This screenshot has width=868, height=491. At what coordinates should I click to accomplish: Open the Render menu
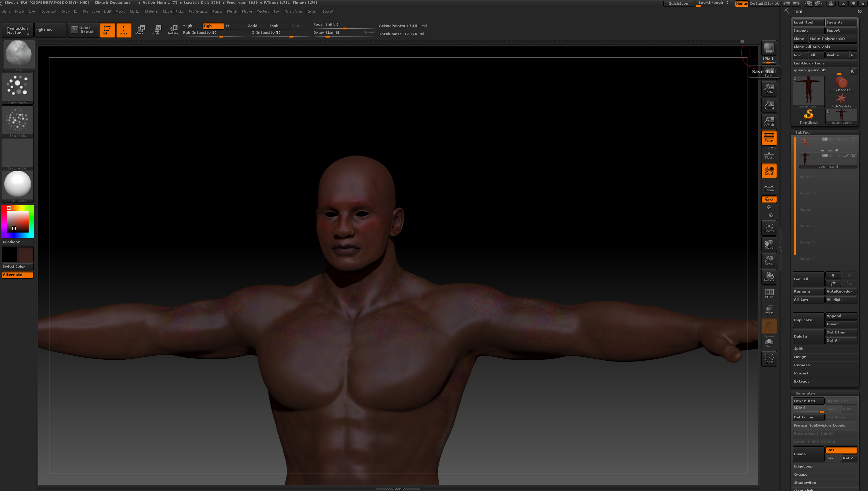217,12
